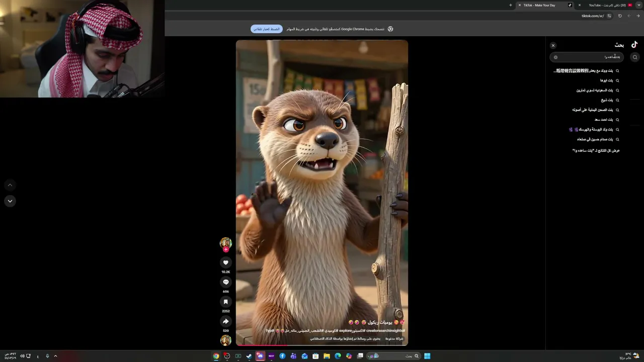The height and width of the screenshot is (362, 644).
Task: Open Microsoft Edge from the taskbar
Action: [x=338, y=356]
